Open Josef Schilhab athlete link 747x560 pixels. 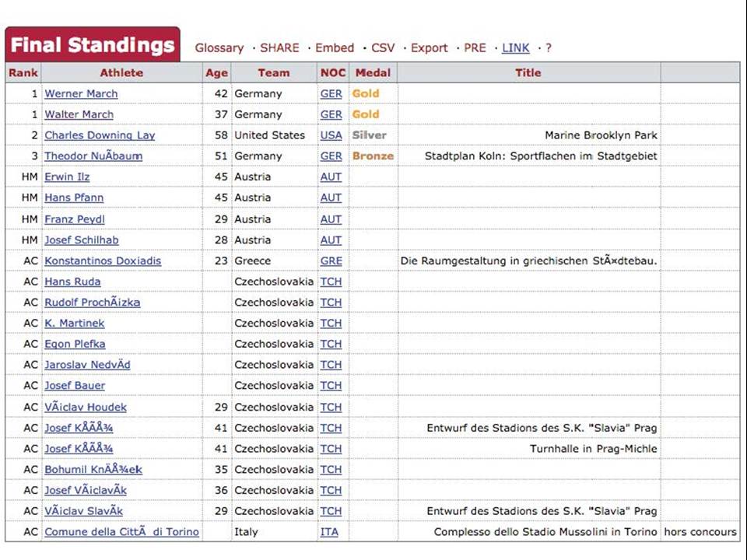coord(82,240)
